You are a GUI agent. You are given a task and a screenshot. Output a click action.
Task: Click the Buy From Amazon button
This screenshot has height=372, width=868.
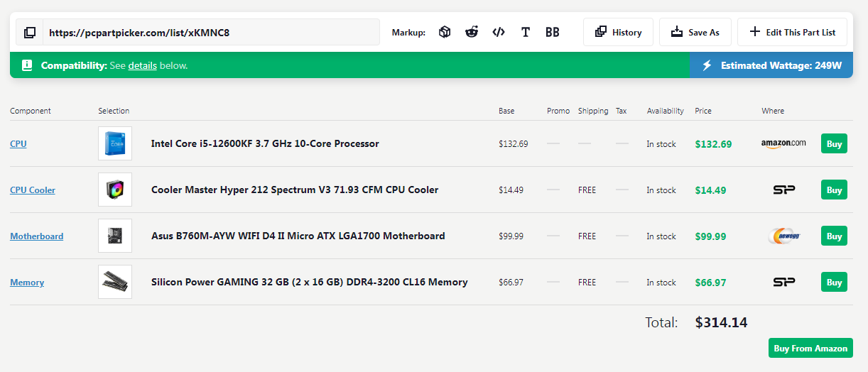(810, 348)
